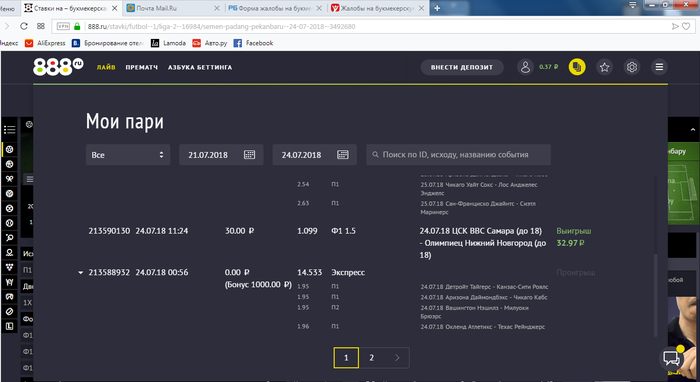Open the ПРЕМАТЧ menu section
Viewport: 700px width, 382px height.
point(142,67)
